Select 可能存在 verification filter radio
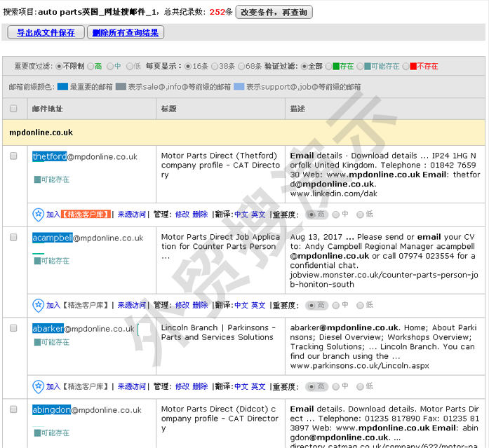 coord(360,67)
